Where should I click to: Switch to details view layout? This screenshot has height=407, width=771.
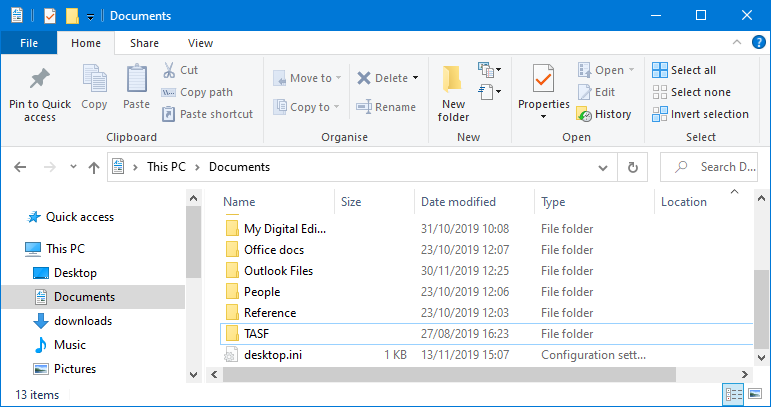(x=733, y=394)
